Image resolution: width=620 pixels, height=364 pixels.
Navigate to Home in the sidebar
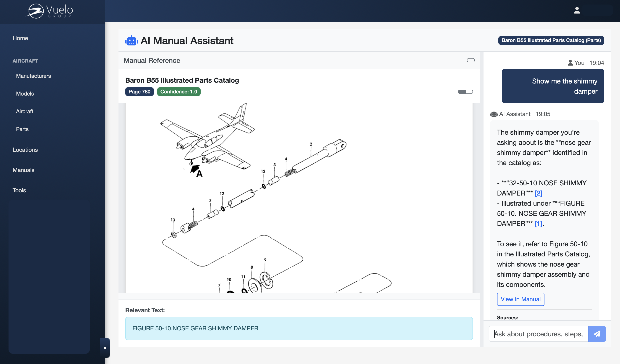pyautogui.click(x=20, y=38)
